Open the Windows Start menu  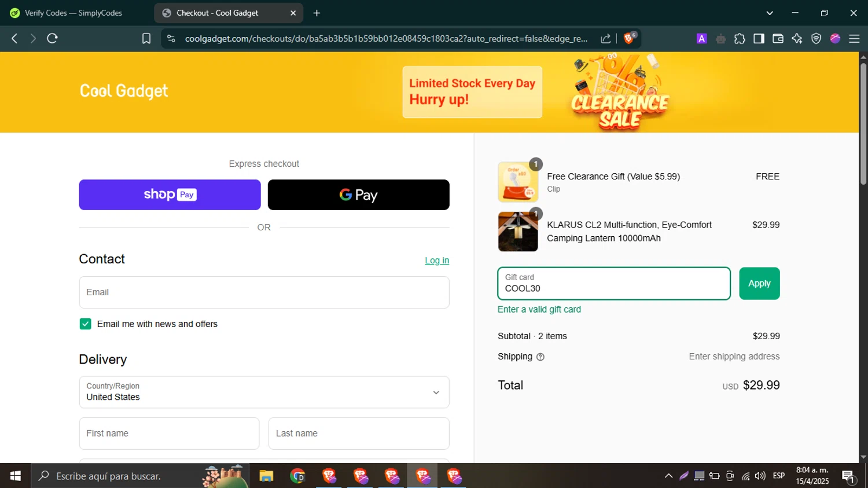point(16,476)
